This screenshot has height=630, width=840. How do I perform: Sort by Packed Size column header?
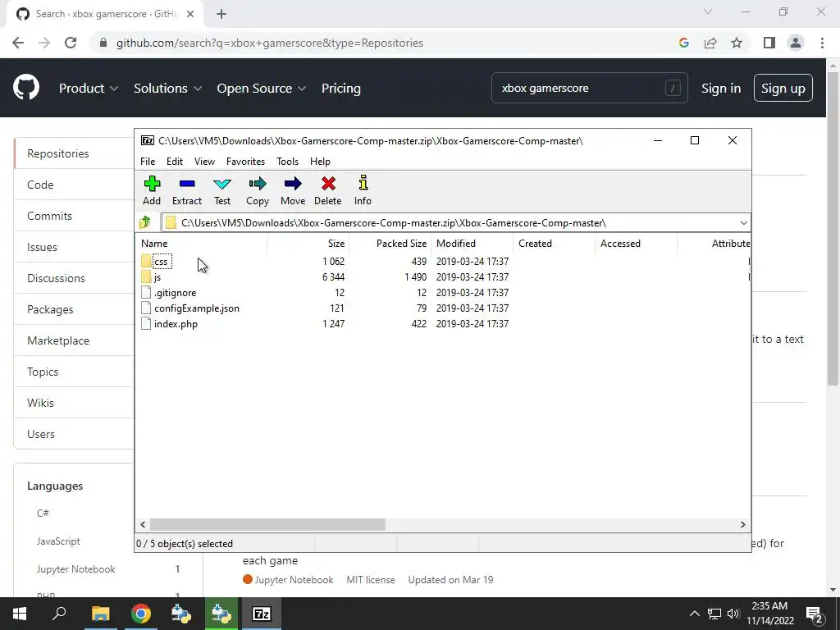pyautogui.click(x=390, y=243)
